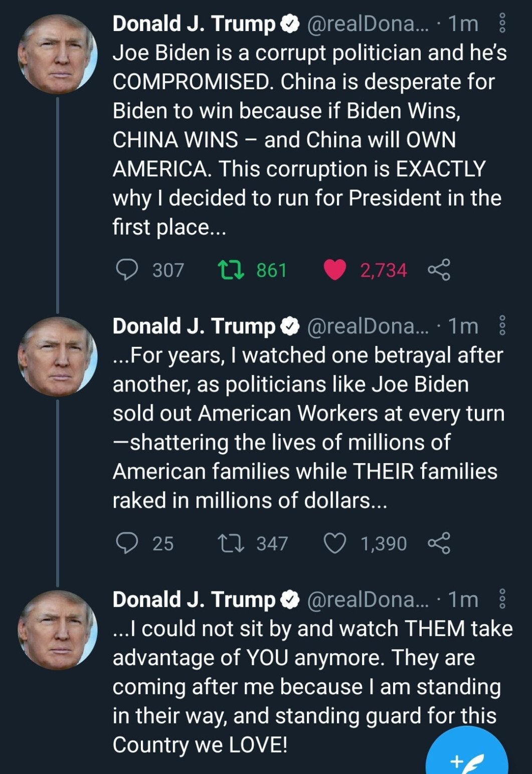532x774 pixels.
Task: Reply to the tweet with 25 replies
Action: (127, 543)
